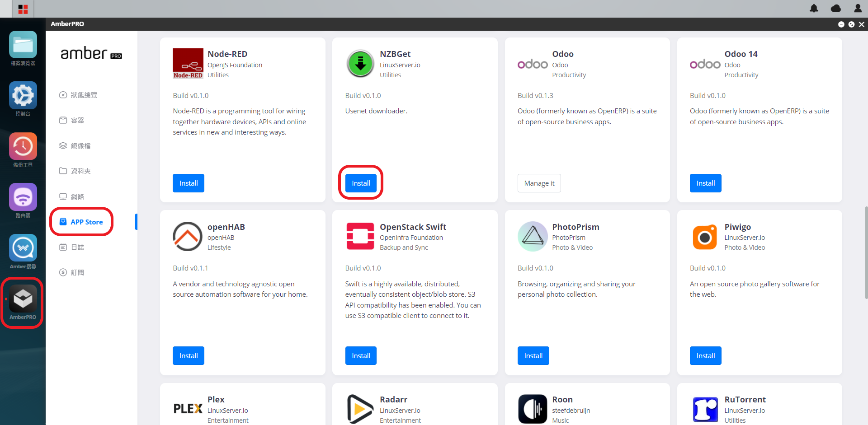Image resolution: width=868 pixels, height=425 pixels.
Task: Install Piwigo
Action: click(706, 355)
